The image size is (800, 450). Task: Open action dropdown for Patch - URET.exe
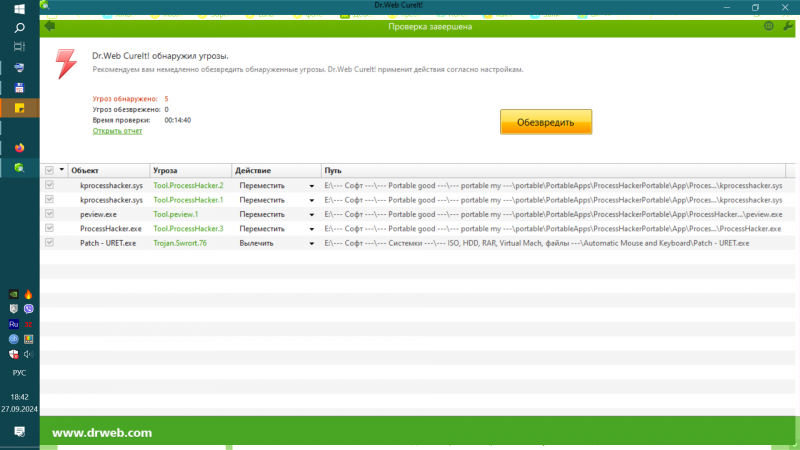[311, 243]
